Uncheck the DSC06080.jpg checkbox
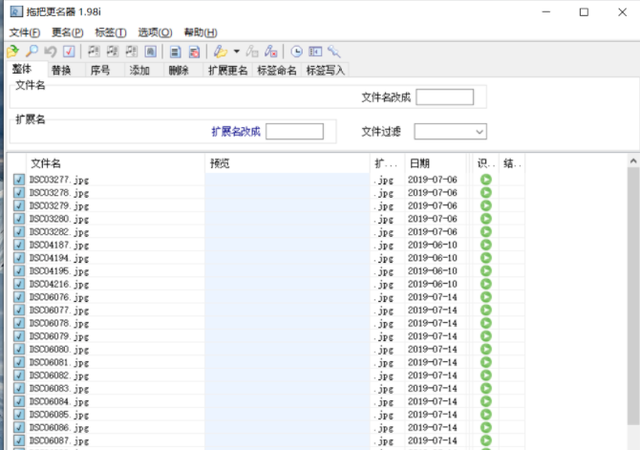 point(19,350)
